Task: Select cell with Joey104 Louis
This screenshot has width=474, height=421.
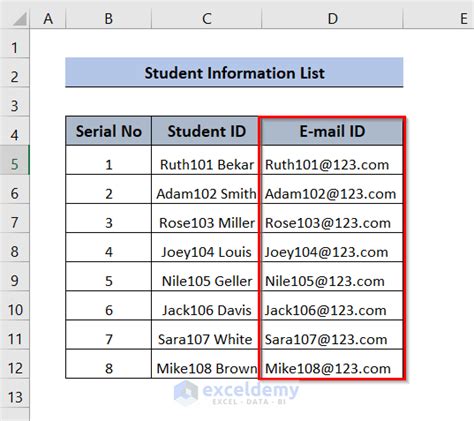Action: coord(206,247)
